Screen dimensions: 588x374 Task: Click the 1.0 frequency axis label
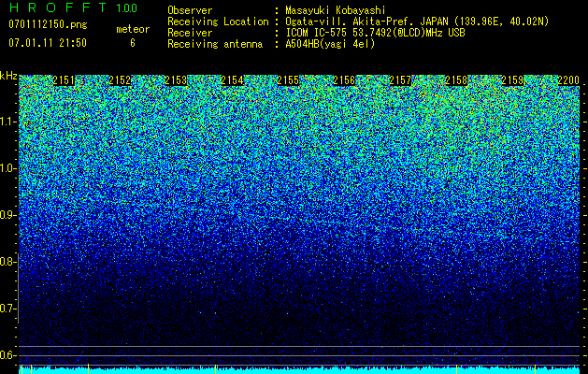click(8, 169)
